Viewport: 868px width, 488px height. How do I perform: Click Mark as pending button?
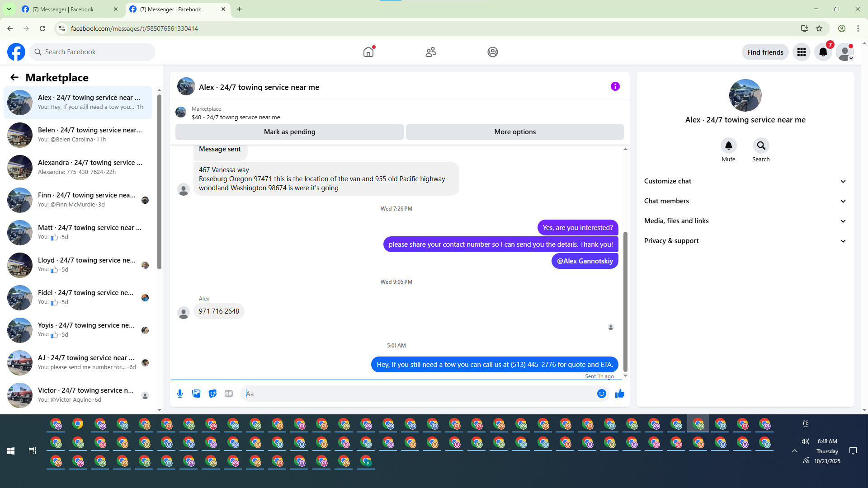pos(289,132)
